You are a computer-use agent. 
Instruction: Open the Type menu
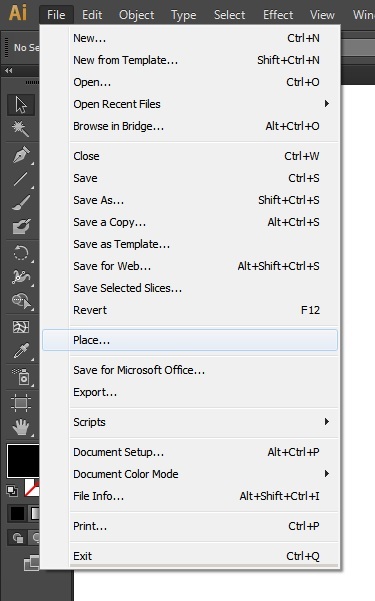click(183, 15)
